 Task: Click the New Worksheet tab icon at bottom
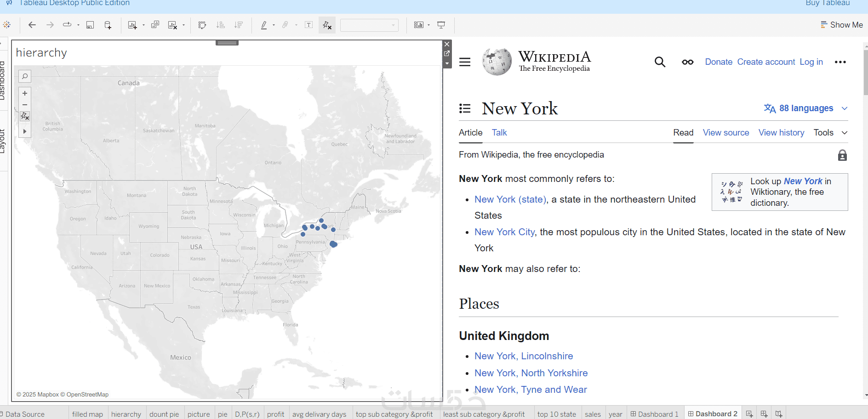749,414
